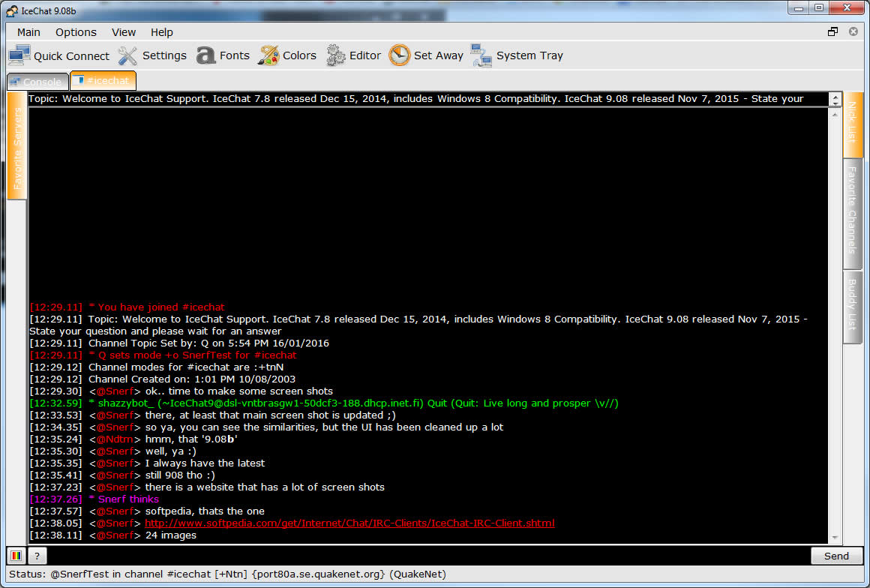Click the restore-down icon in menu bar

point(832,31)
